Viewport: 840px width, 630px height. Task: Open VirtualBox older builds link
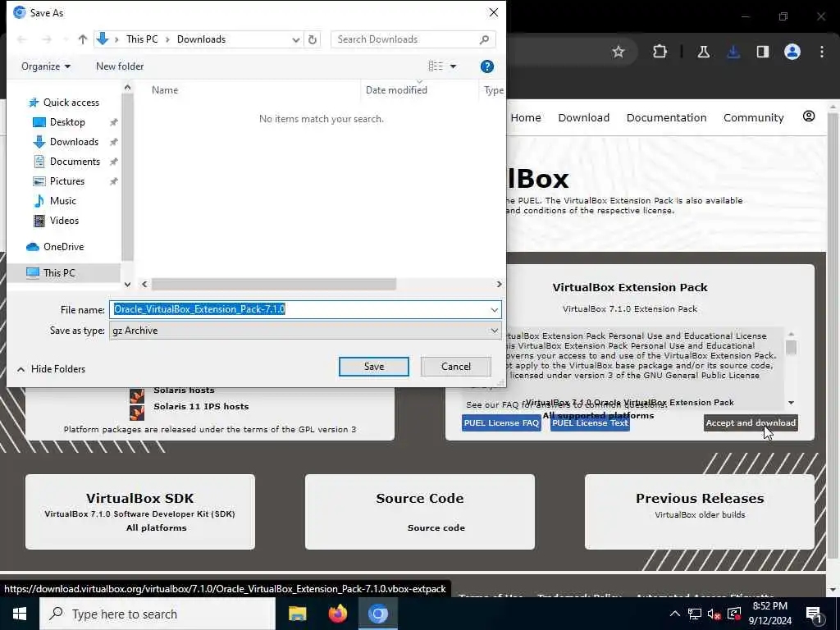click(700, 515)
